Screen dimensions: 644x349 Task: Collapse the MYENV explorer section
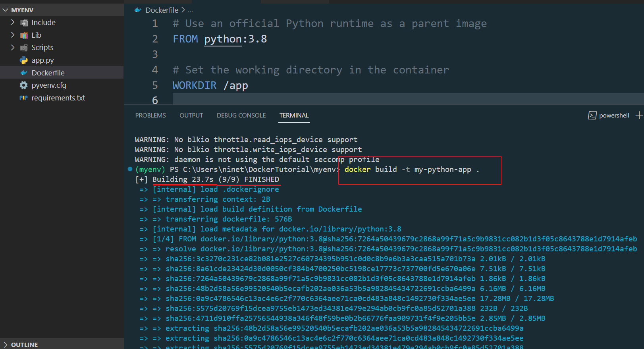click(6, 10)
